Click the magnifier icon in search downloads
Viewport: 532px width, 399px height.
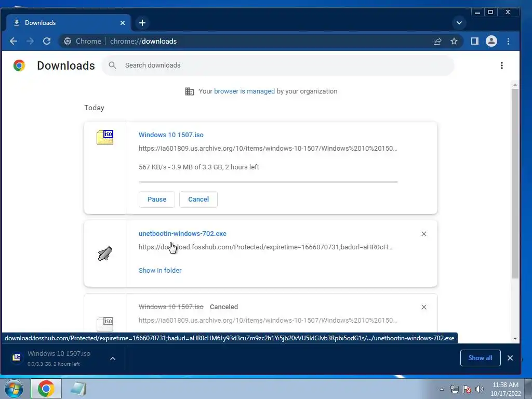point(112,65)
